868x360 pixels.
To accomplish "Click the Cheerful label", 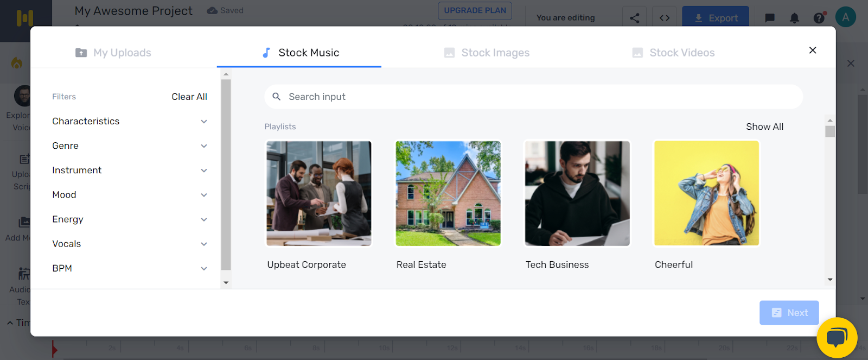I will click(x=674, y=264).
